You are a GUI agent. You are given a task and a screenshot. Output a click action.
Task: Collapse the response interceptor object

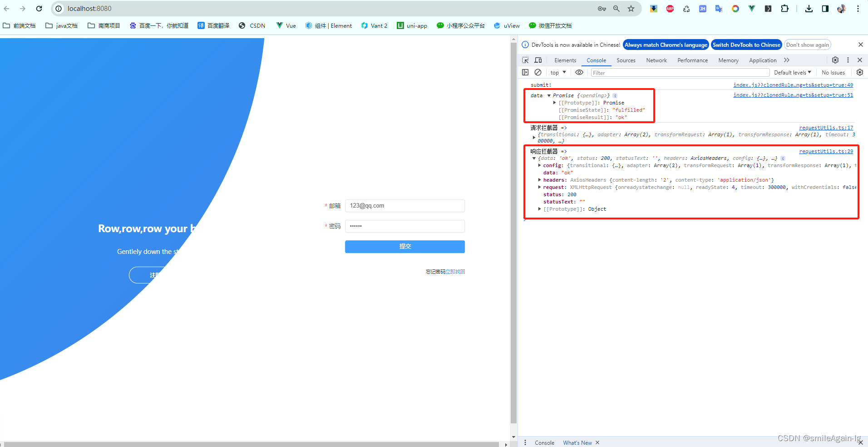pyautogui.click(x=534, y=158)
